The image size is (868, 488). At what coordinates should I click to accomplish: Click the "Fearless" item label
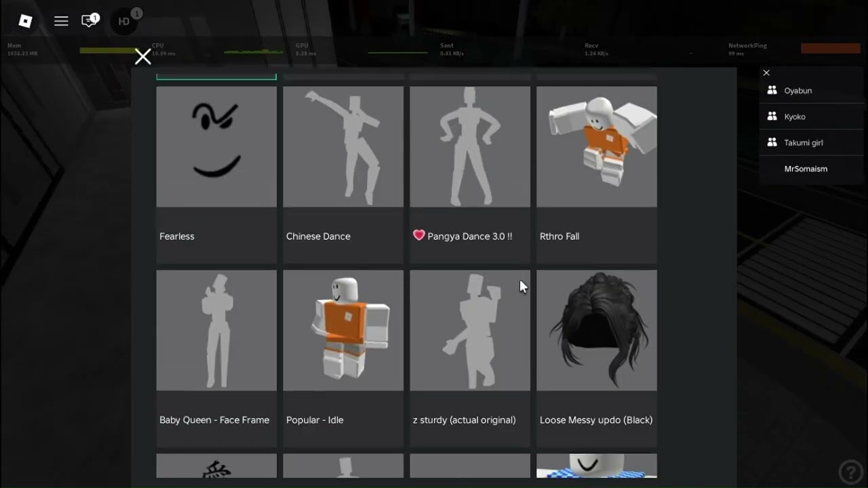[177, 236]
